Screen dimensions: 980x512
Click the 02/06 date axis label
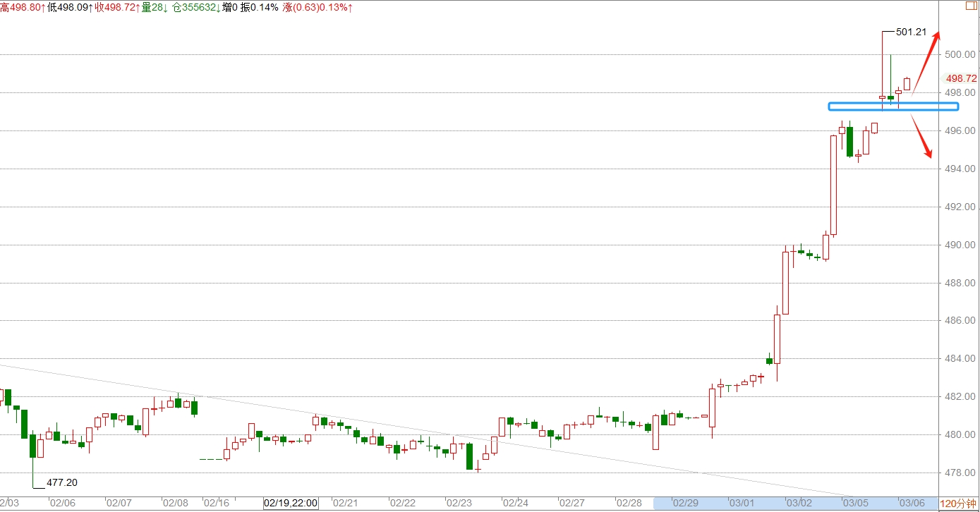(63, 504)
